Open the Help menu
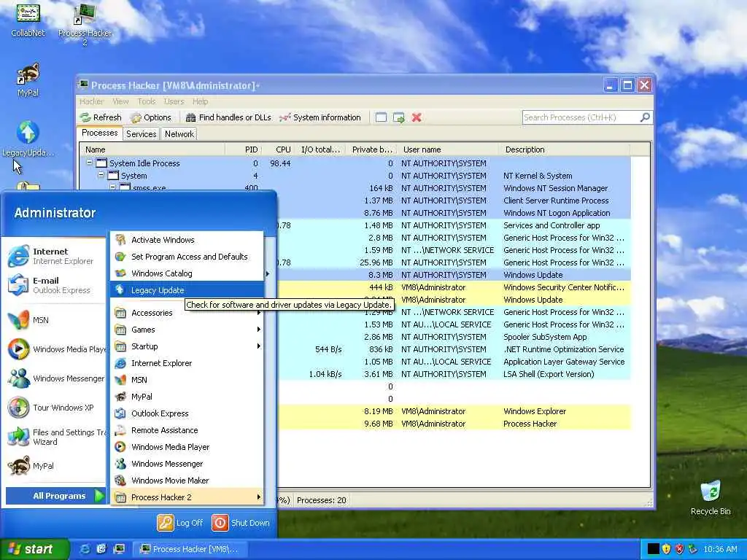 click(x=200, y=101)
